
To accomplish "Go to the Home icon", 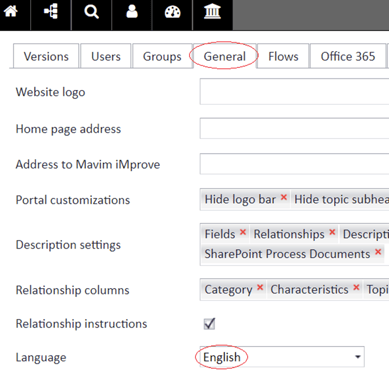I will [x=11, y=12].
